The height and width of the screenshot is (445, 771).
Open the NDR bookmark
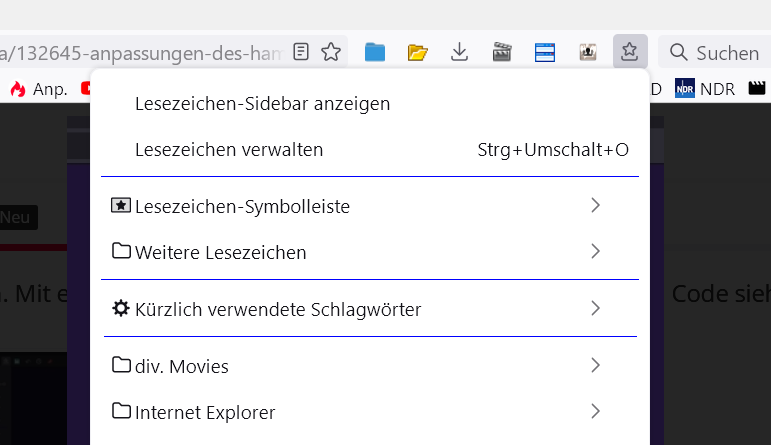[706, 89]
